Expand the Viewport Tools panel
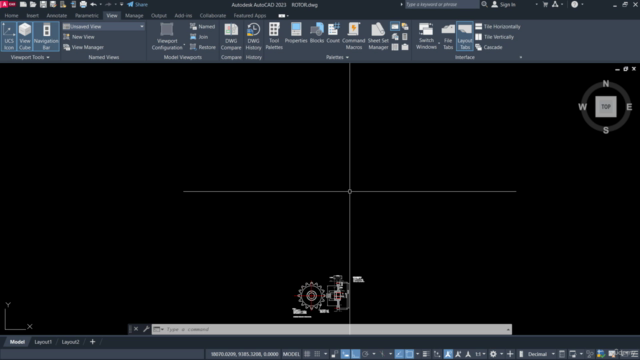The width and height of the screenshot is (640, 360). point(30,58)
